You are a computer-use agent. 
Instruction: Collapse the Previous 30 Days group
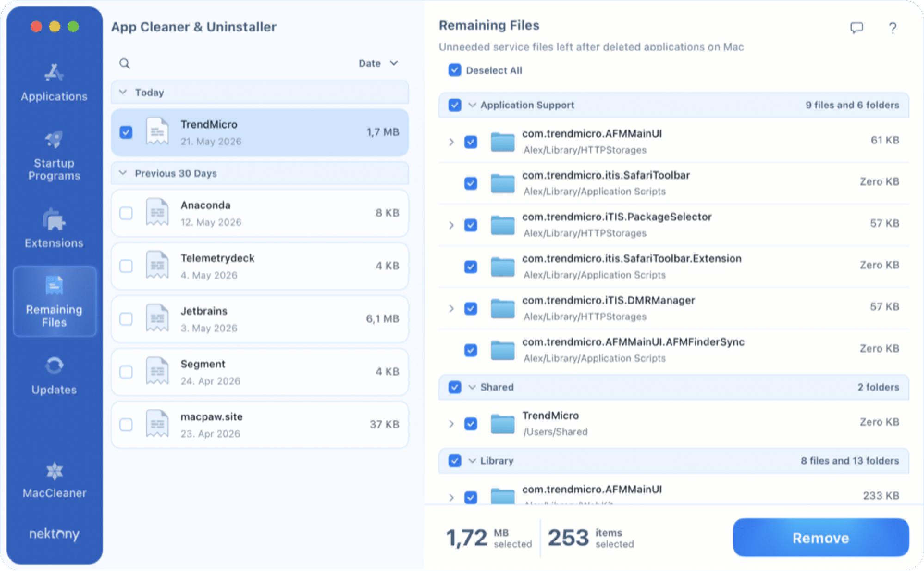(123, 173)
